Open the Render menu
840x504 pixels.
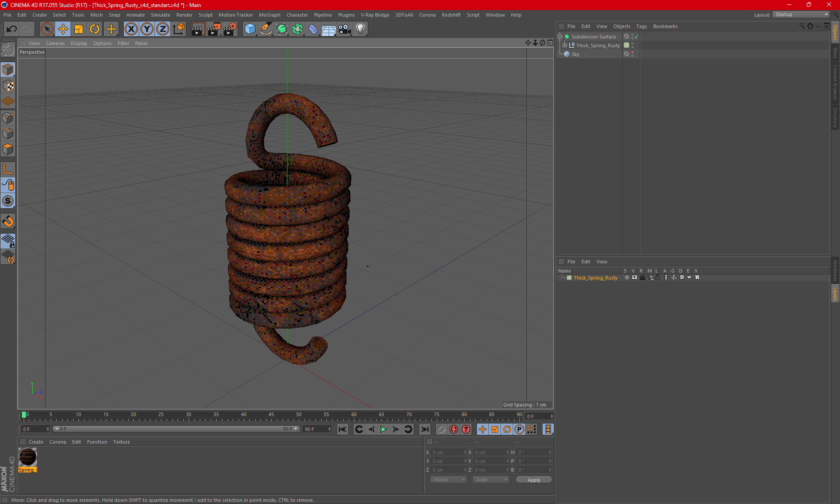pyautogui.click(x=184, y=15)
